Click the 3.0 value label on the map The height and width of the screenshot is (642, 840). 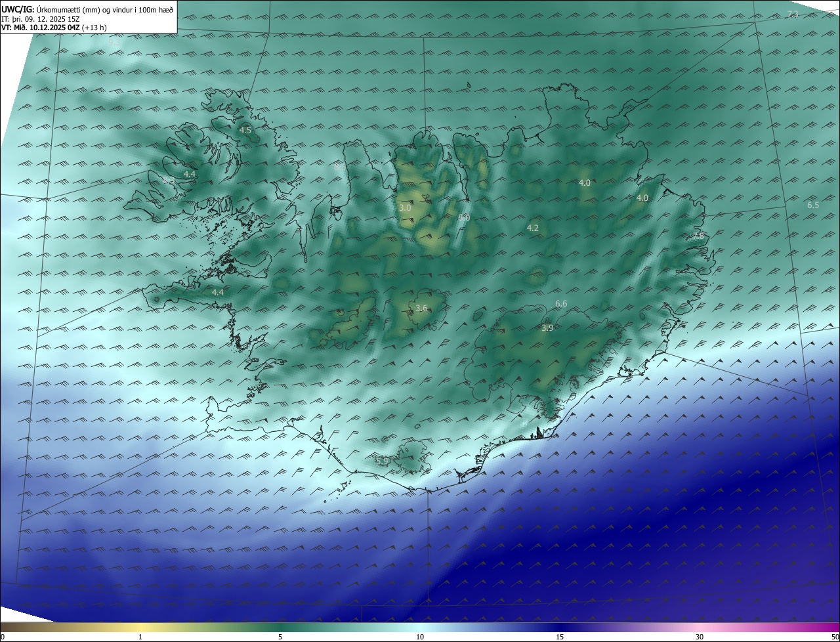tap(405, 207)
